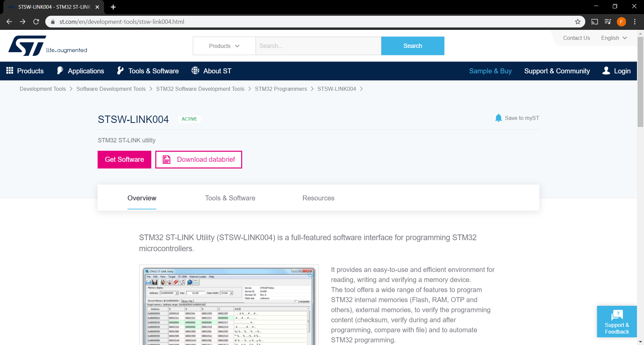Bookmark this page with the star icon
Screen dimensions: 644x345
(x=578, y=22)
